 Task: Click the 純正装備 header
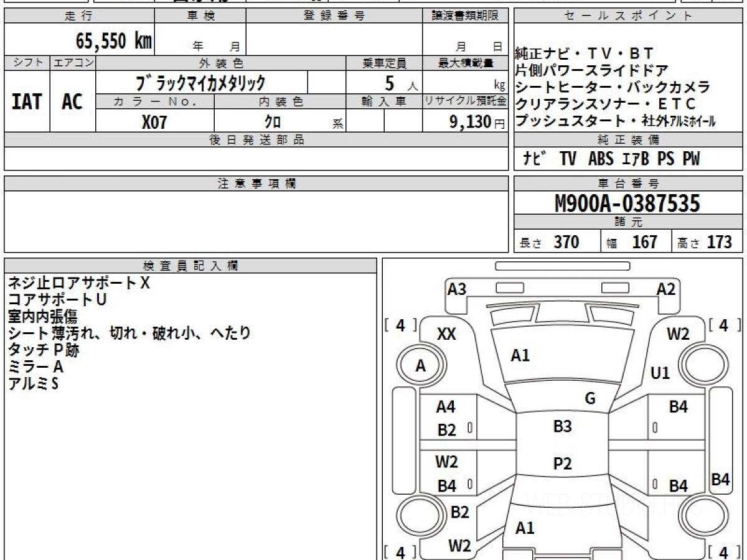pos(628,140)
